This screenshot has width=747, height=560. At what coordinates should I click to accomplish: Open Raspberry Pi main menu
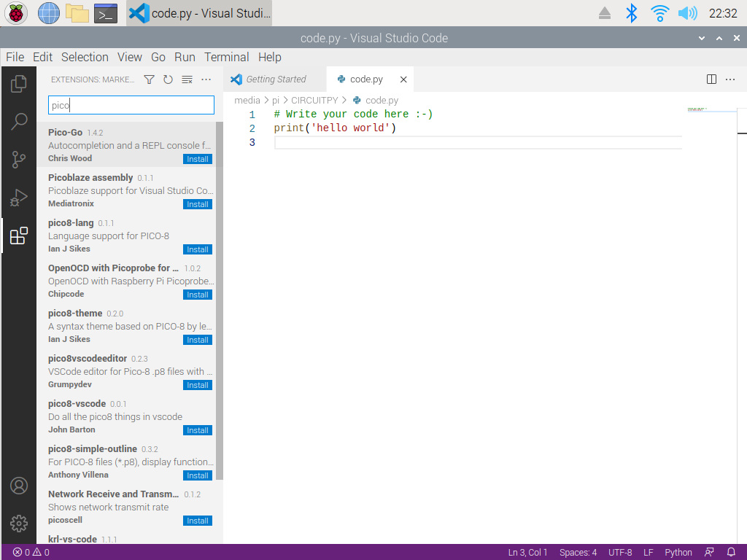click(x=16, y=13)
